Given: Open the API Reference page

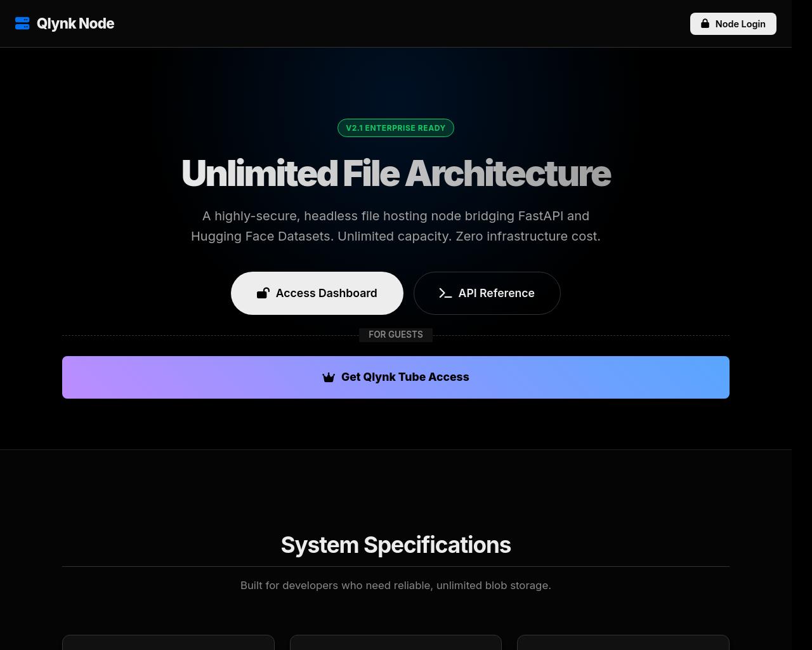Looking at the screenshot, I should coord(487,293).
